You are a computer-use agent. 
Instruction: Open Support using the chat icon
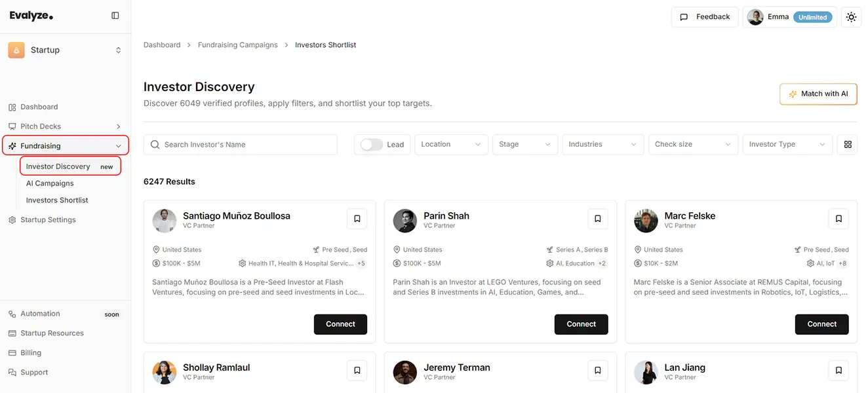[x=11, y=372]
